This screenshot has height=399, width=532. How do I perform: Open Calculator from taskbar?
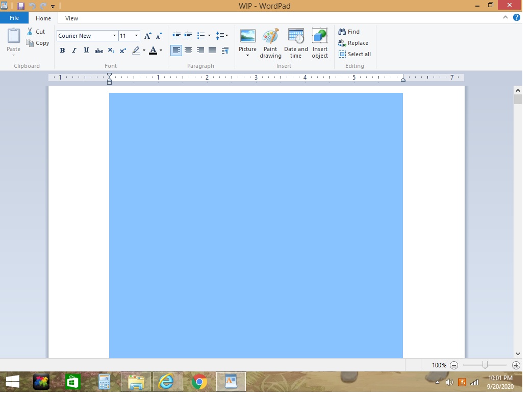[104, 382]
